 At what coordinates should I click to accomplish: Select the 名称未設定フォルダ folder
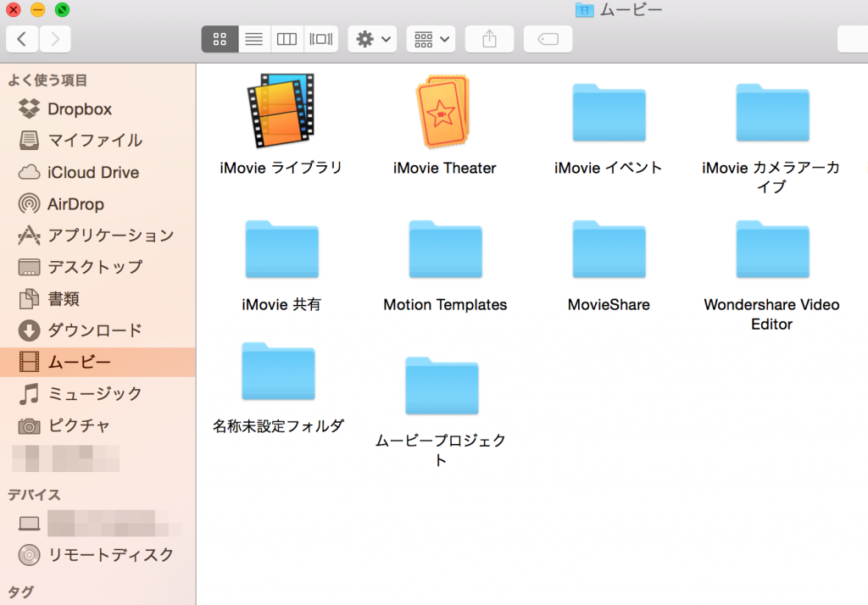(278, 371)
